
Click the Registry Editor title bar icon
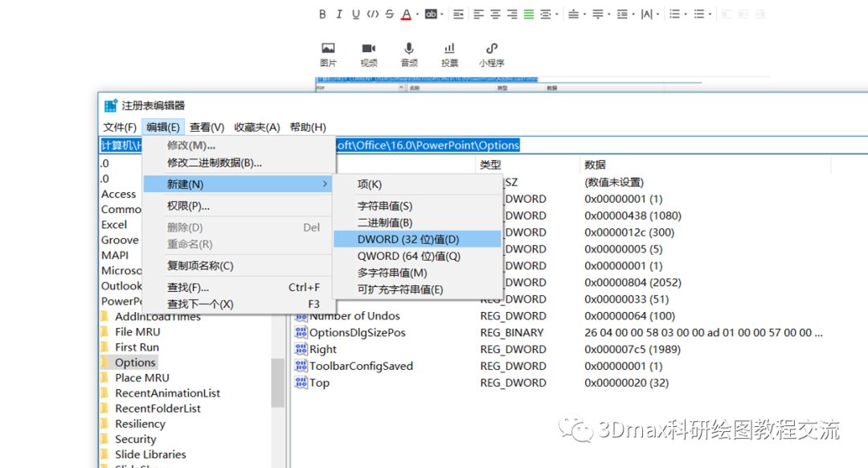[111, 105]
